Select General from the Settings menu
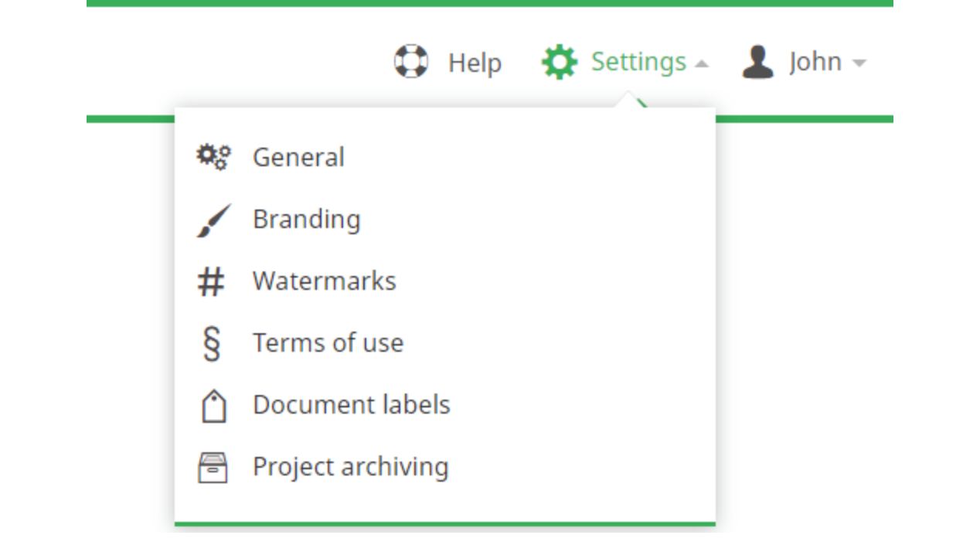This screenshot has height=552, width=980. (x=300, y=156)
